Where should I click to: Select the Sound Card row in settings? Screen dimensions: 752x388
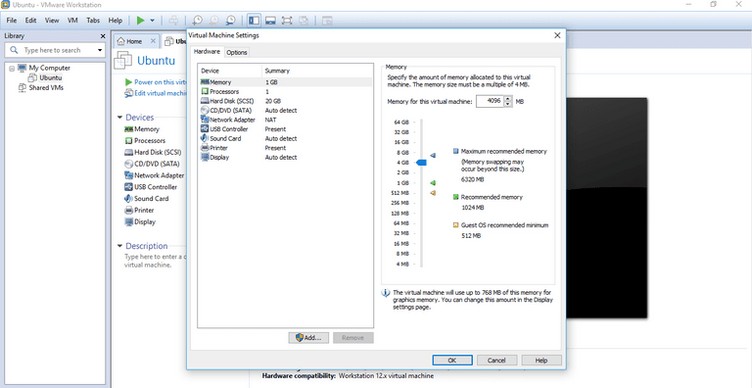[x=285, y=138]
